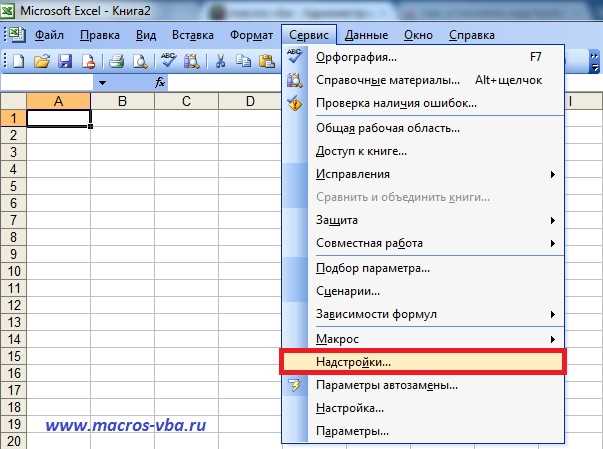Choose Общая рабочая область... item

point(423,128)
